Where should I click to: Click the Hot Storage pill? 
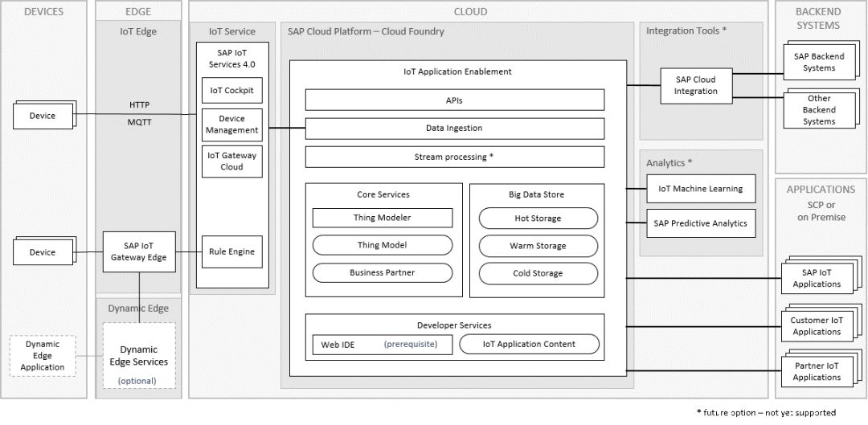pos(538,219)
